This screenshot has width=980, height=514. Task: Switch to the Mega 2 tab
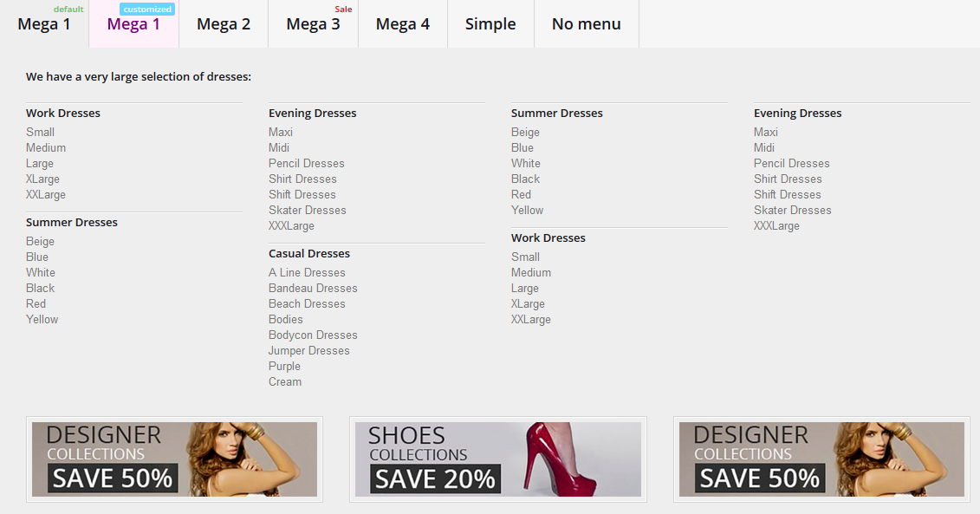[x=224, y=23]
